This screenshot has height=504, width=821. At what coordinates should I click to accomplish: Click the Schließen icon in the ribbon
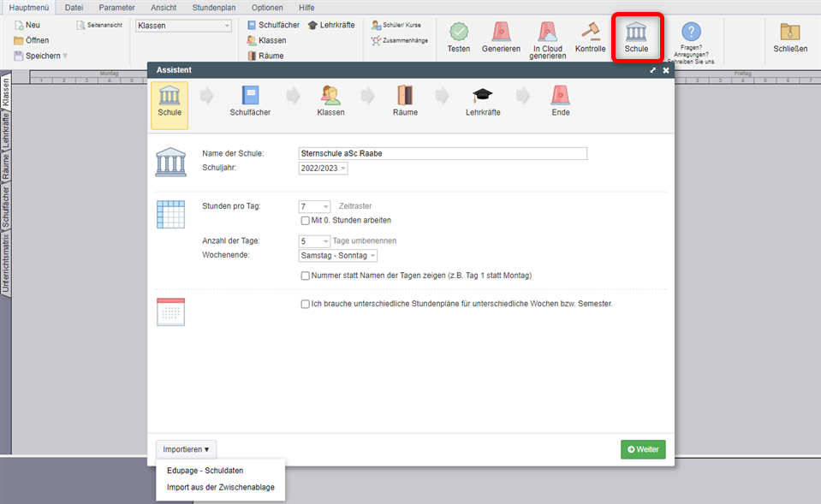point(790,33)
